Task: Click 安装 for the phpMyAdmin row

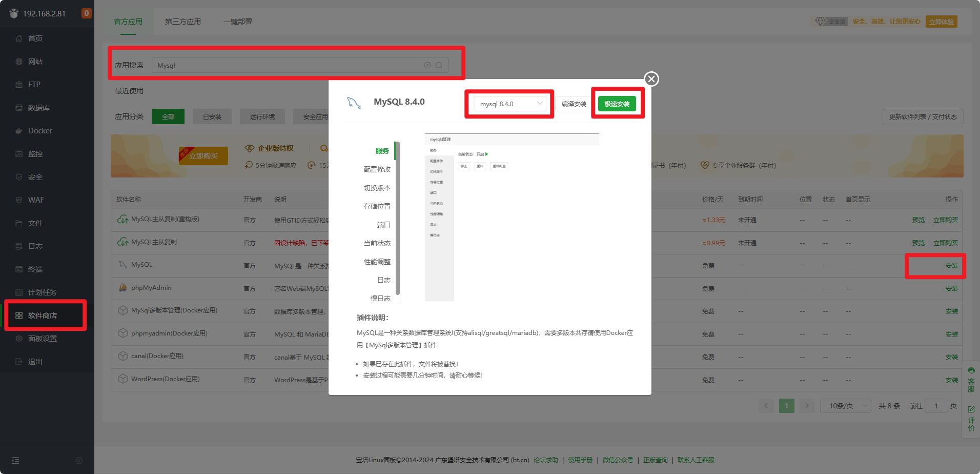Action: (x=952, y=289)
